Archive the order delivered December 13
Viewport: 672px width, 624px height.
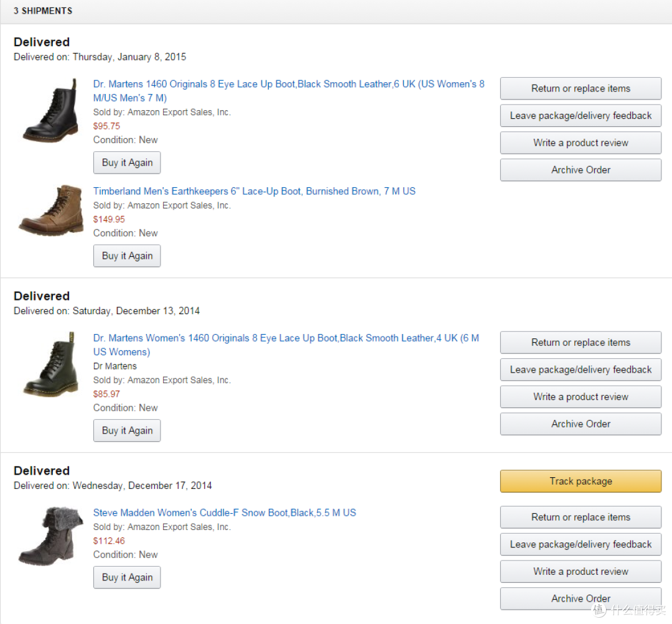(581, 424)
